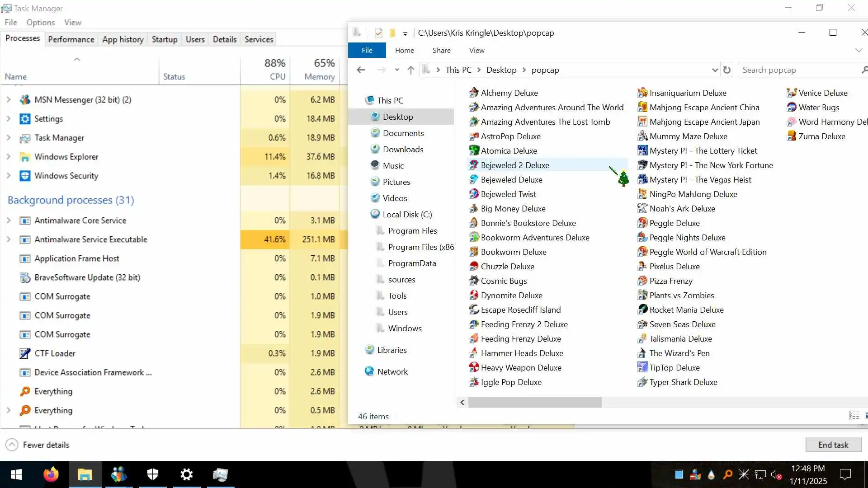Image resolution: width=868 pixels, height=488 pixels.
Task: Go up one folder level arrow
Action: pos(410,70)
